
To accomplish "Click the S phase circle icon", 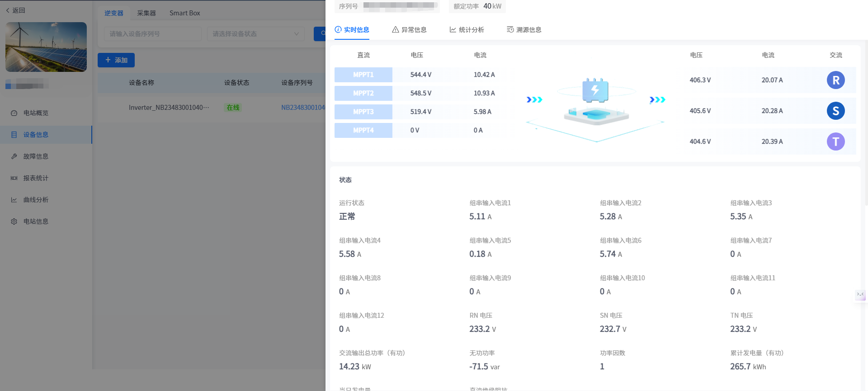I will 835,111.
